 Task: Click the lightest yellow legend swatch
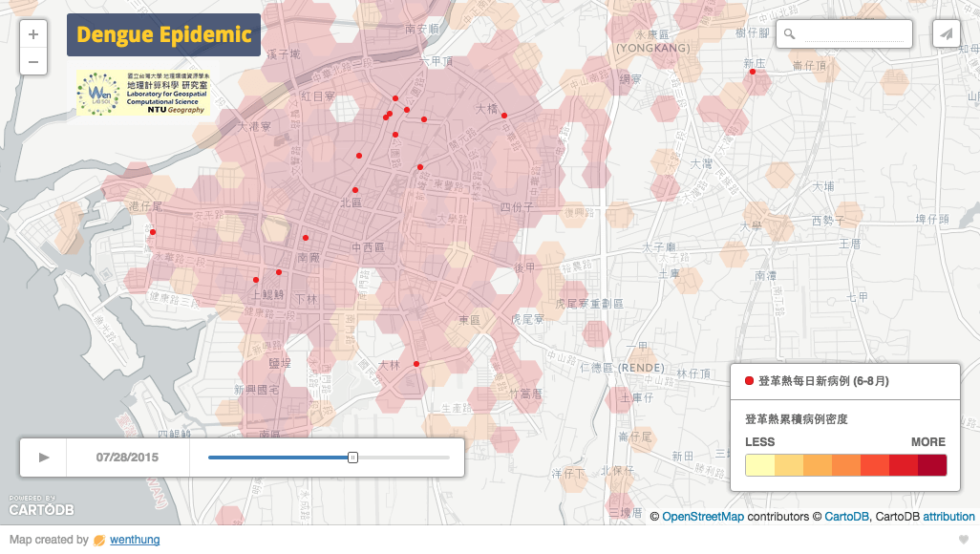759,465
